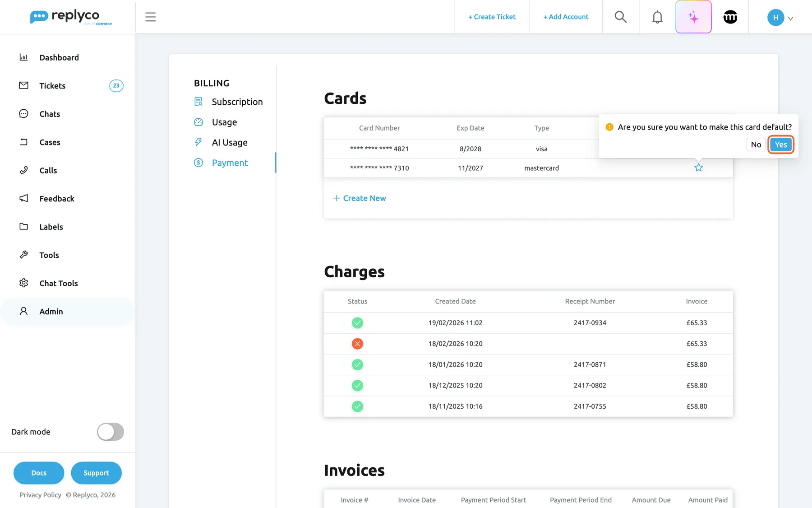This screenshot has width=812, height=508.
Task: Click receipt number 2417-0871
Action: point(590,364)
